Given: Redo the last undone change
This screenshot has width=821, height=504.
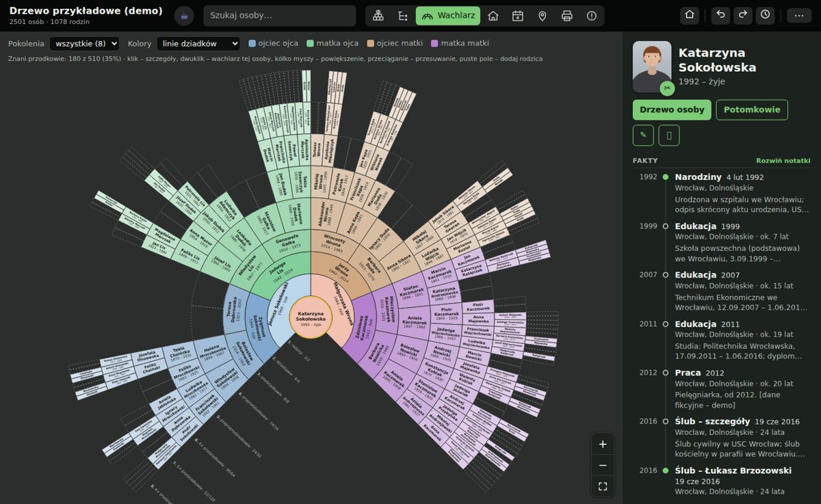Looking at the screenshot, I should [743, 15].
